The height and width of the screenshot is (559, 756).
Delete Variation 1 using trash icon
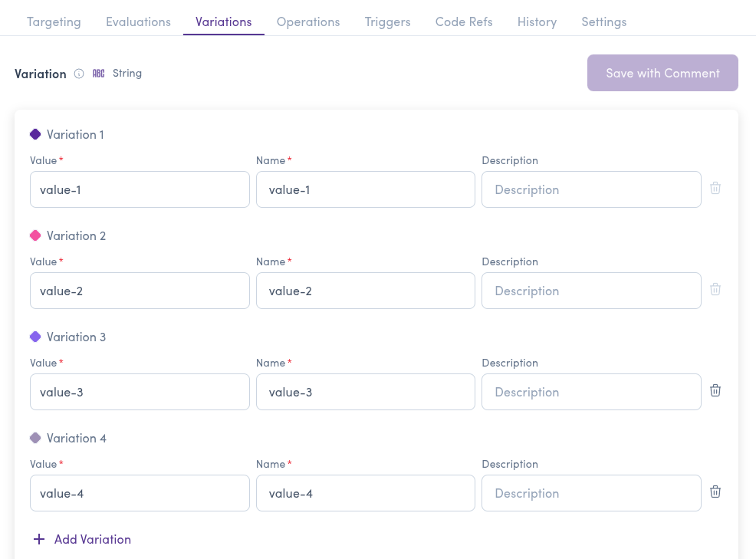point(715,188)
